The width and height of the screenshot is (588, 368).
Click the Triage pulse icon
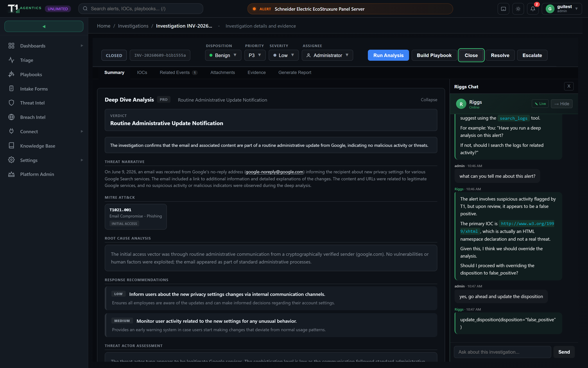coord(11,60)
